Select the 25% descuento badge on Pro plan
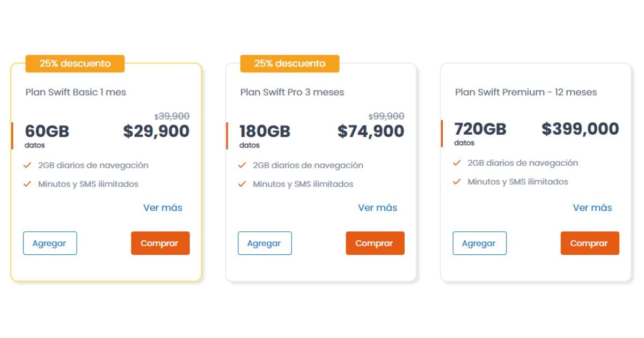644x338 pixels. point(290,63)
